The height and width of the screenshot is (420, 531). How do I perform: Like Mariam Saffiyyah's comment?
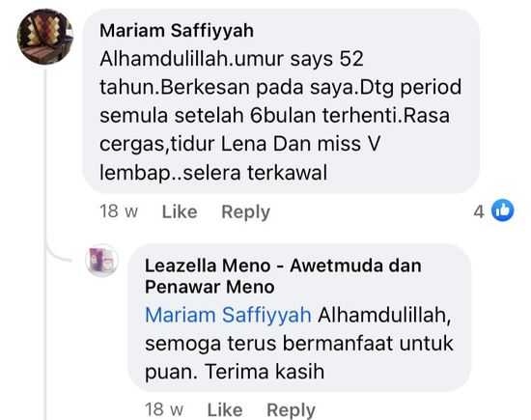tap(180, 212)
